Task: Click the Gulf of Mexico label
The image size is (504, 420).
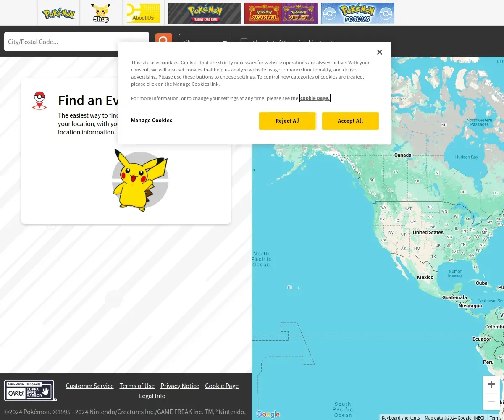Action: point(455,273)
